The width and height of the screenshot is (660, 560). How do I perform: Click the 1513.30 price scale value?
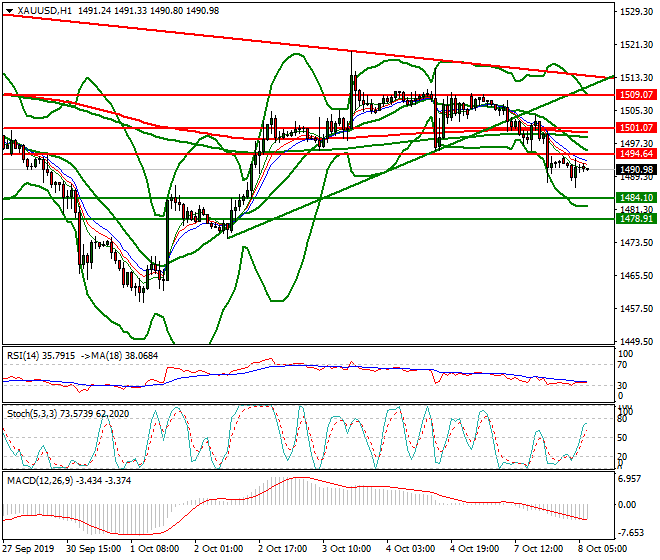coord(636,78)
